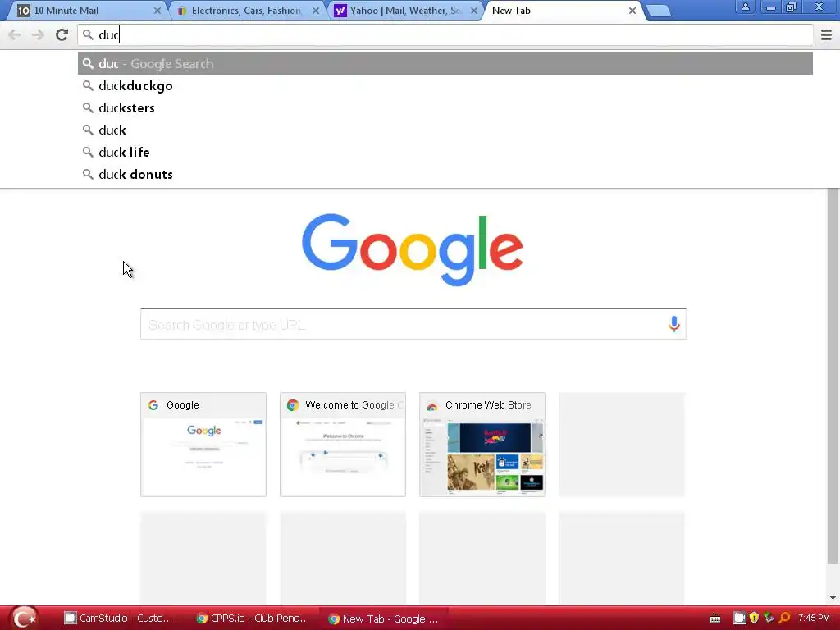Click the scrollbar down arrow
Image resolution: width=840 pixels, height=630 pixels.
click(833, 598)
